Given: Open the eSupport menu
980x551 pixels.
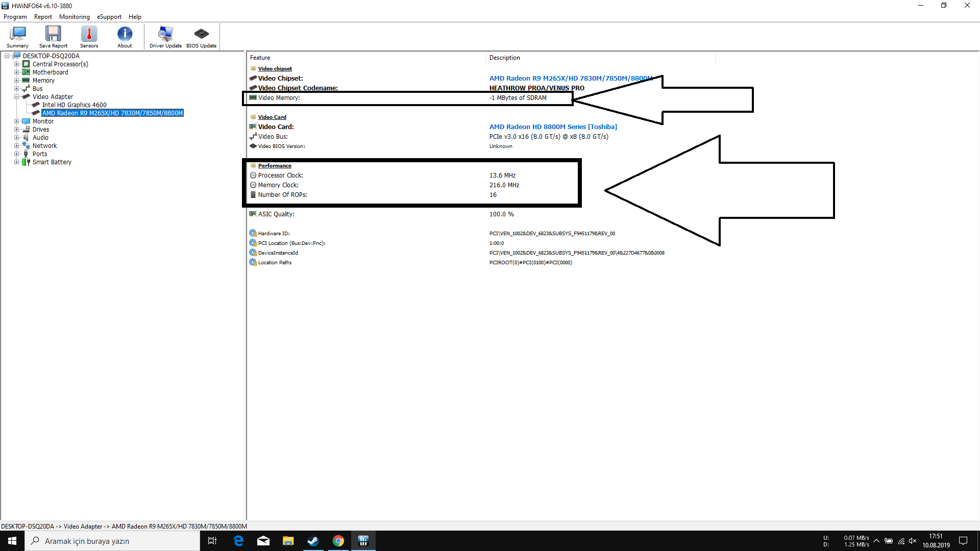Looking at the screenshot, I should 109,17.
